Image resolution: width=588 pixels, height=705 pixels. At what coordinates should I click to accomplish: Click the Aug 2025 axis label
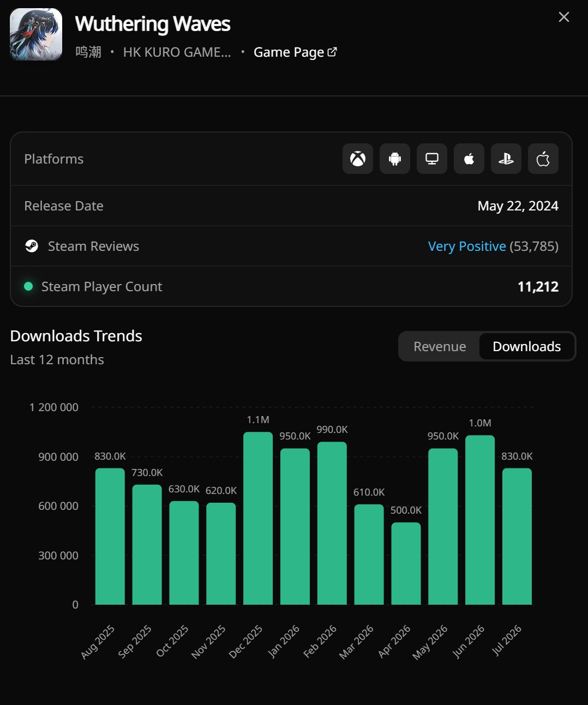(x=98, y=642)
